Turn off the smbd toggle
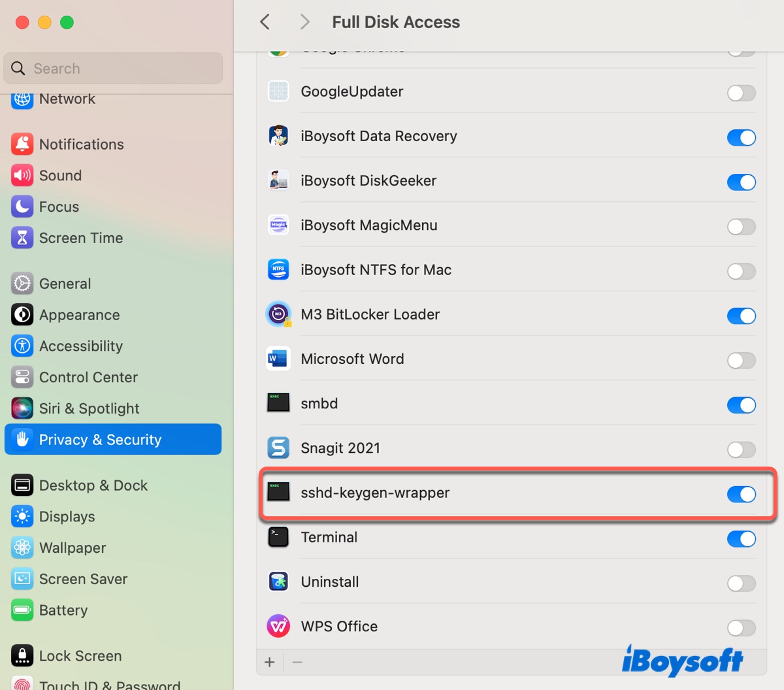Screen dimensions: 784x690 (742, 405)
